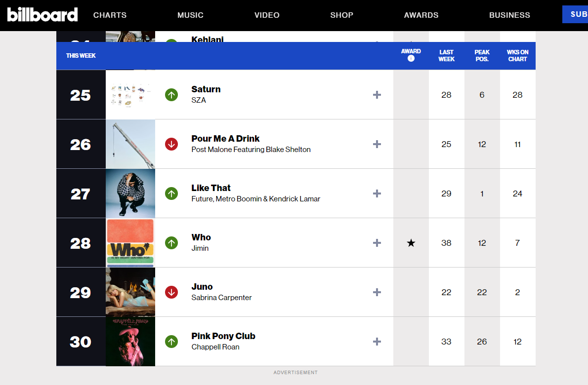Select song title Like That

coord(211,188)
